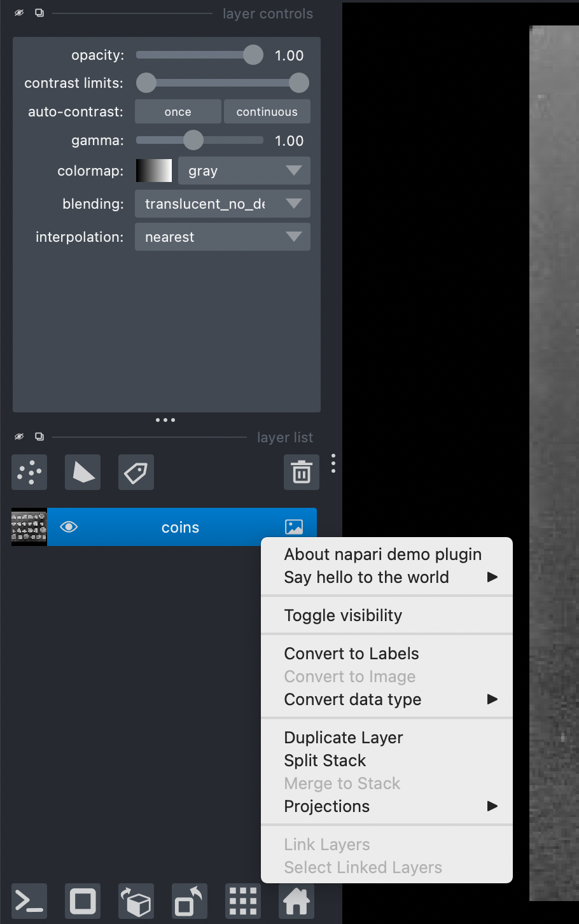Adjust the gamma slider
Viewport: 579px width, 924px height.
193,140
